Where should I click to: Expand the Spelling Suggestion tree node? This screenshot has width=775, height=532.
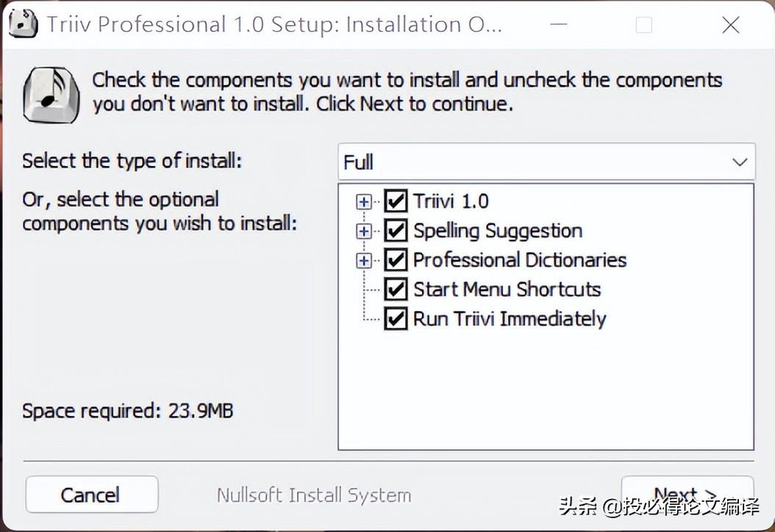click(x=363, y=231)
